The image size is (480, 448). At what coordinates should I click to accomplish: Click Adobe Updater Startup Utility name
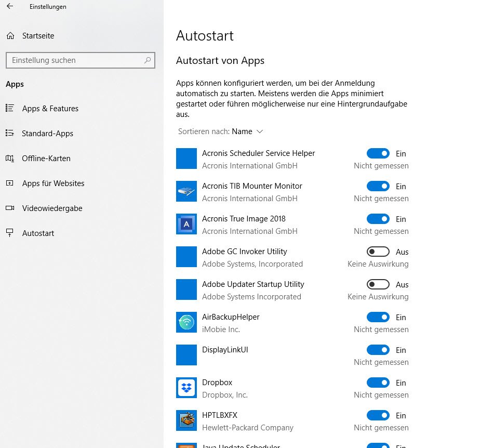click(x=253, y=284)
